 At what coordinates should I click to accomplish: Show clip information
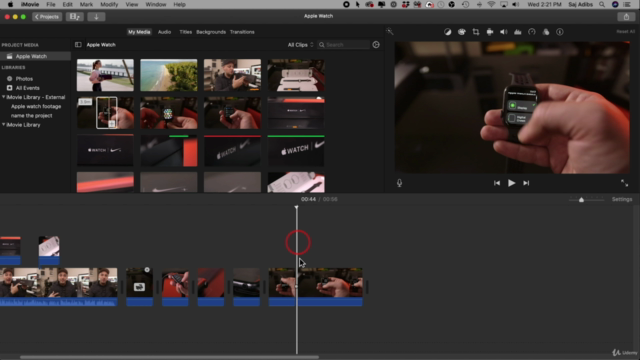(x=560, y=32)
